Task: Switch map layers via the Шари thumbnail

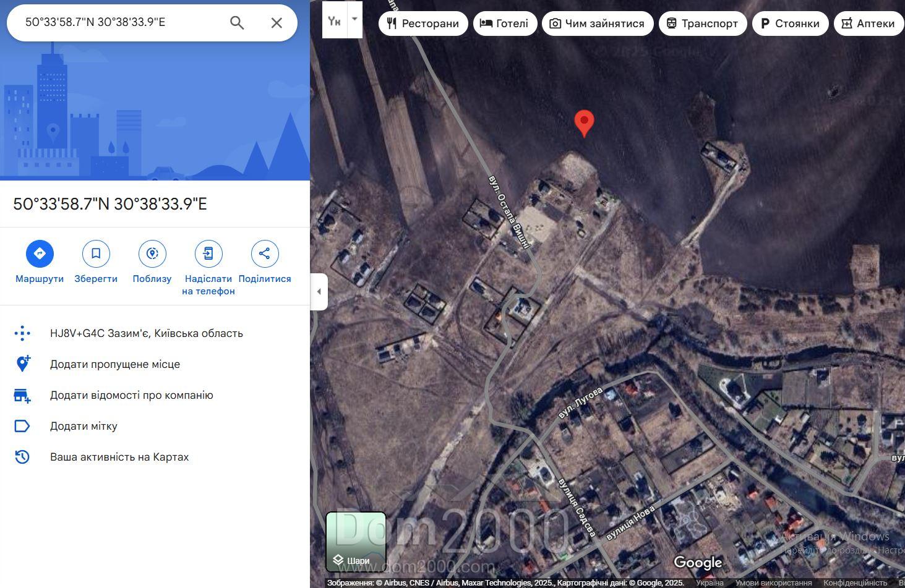Action: [356, 542]
